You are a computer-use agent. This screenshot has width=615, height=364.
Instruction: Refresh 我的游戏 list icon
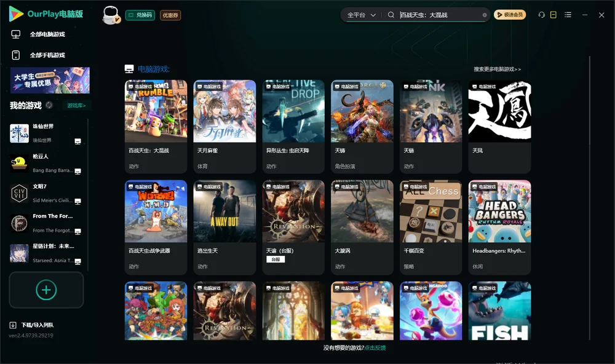(x=49, y=105)
